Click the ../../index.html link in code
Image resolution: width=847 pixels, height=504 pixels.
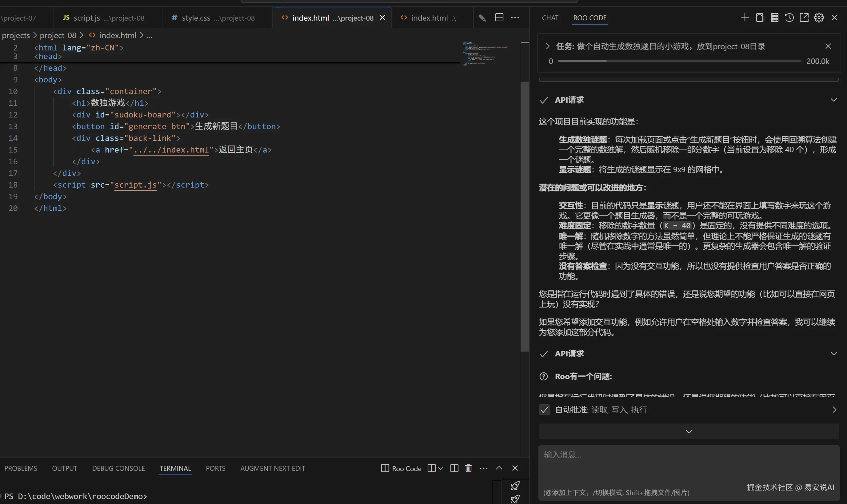[171, 150]
